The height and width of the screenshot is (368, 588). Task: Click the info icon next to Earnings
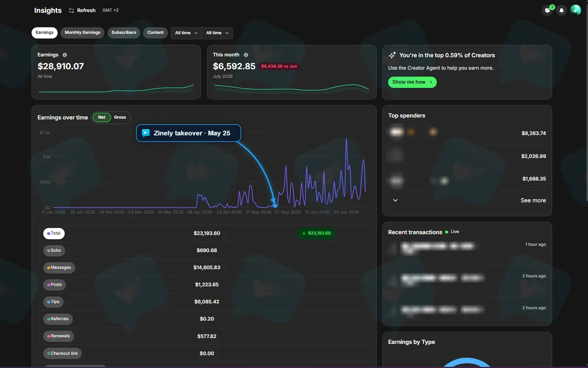point(65,55)
